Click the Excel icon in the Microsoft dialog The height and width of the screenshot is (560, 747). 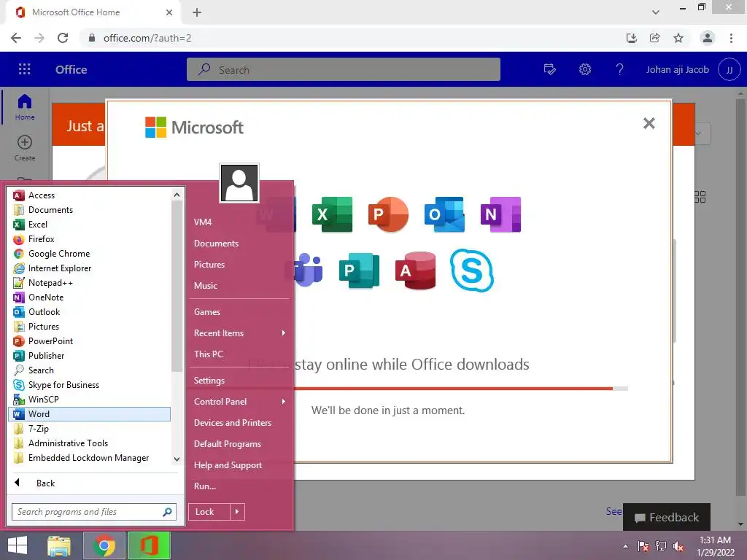pyautogui.click(x=332, y=214)
